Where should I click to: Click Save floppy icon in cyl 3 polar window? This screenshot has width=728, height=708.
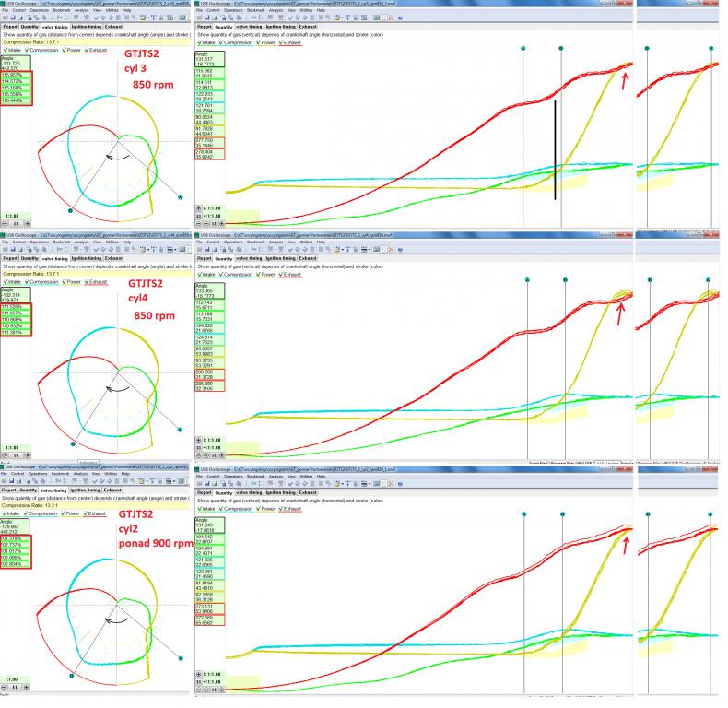point(13,18)
